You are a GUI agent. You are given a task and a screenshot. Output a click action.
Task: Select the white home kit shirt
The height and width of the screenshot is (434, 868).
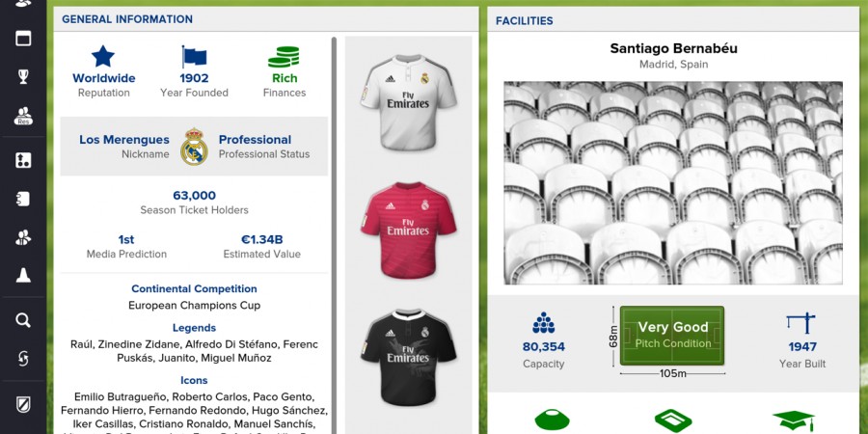[x=409, y=102]
